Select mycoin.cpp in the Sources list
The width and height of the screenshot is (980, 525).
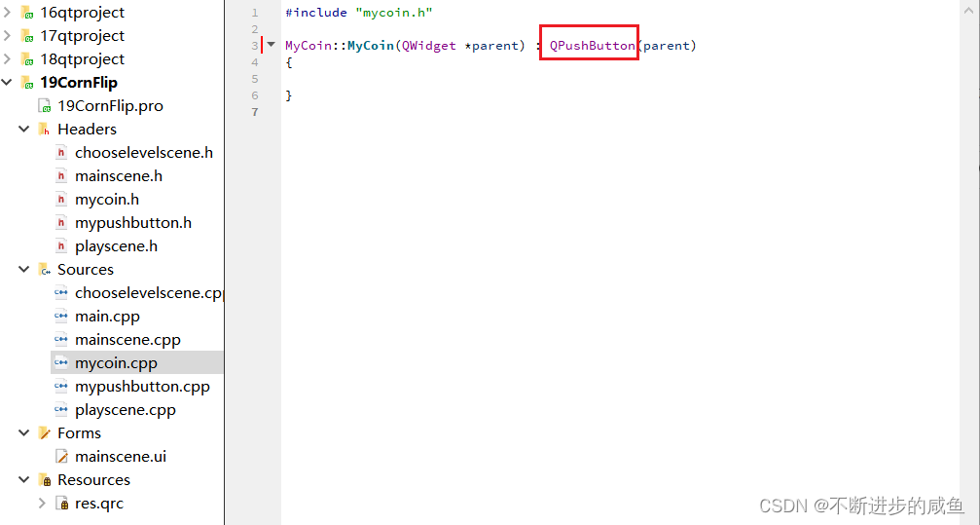(x=116, y=363)
